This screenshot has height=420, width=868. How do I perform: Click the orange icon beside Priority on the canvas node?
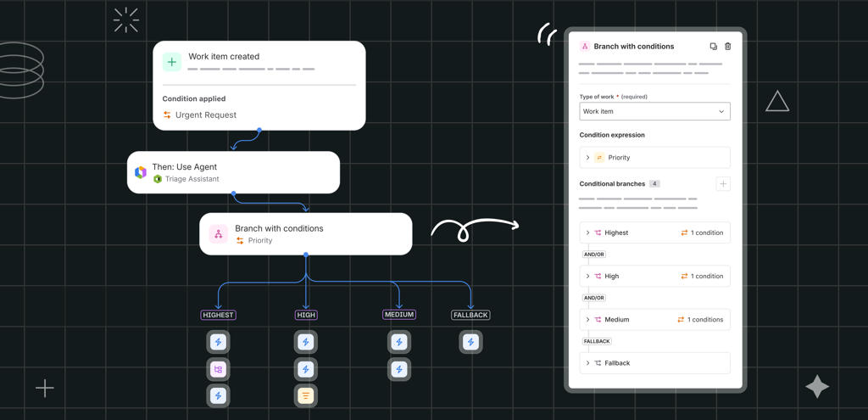coord(240,240)
